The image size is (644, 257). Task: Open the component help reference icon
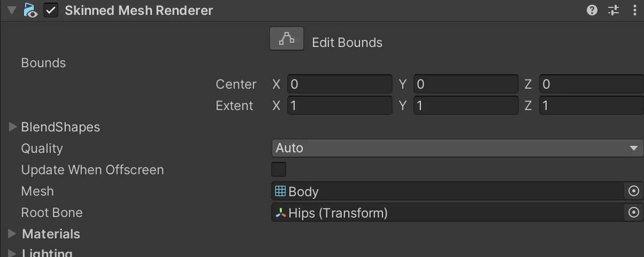coord(592,10)
